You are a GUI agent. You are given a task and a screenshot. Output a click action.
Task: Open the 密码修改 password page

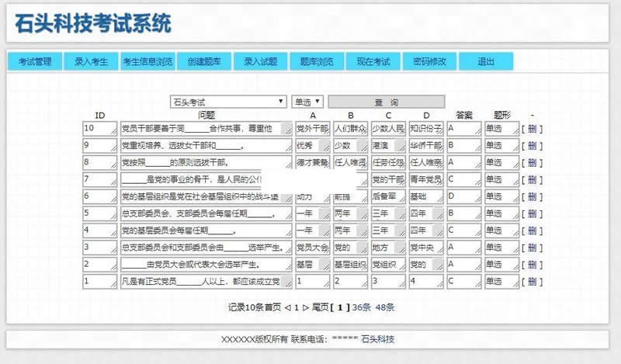tap(429, 61)
